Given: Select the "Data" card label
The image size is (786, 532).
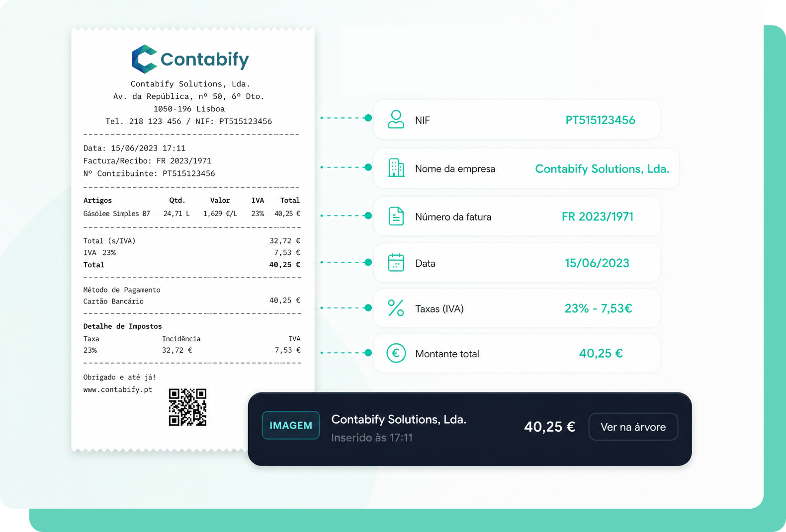Looking at the screenshot, I should pyautogui.click(x=426, y=263).
